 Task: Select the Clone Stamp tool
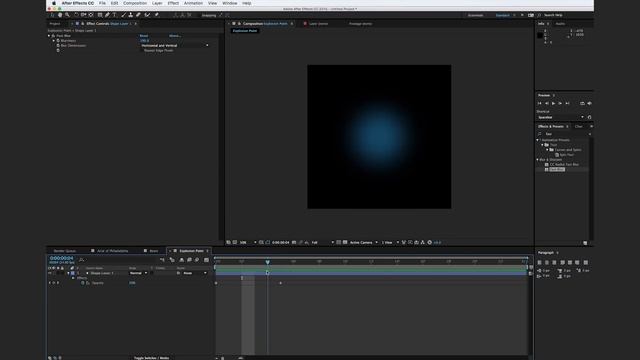(x=131, y=15)
